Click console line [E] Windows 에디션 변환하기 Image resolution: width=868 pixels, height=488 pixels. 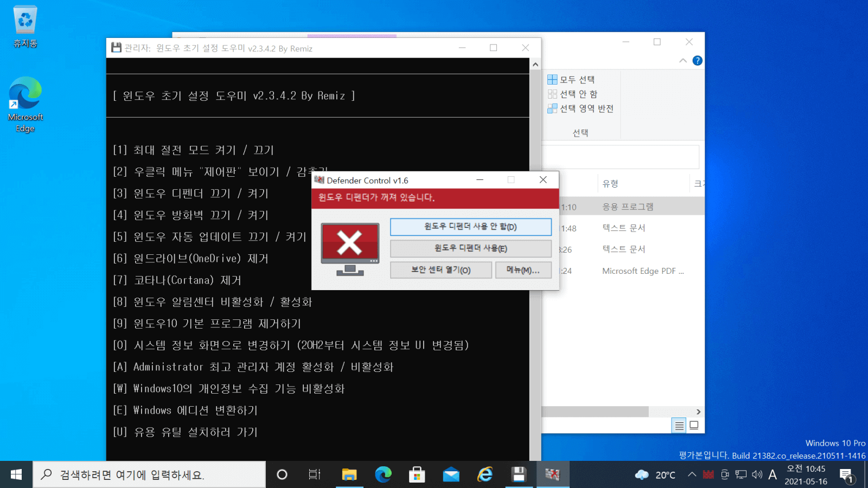pos(185,410)
